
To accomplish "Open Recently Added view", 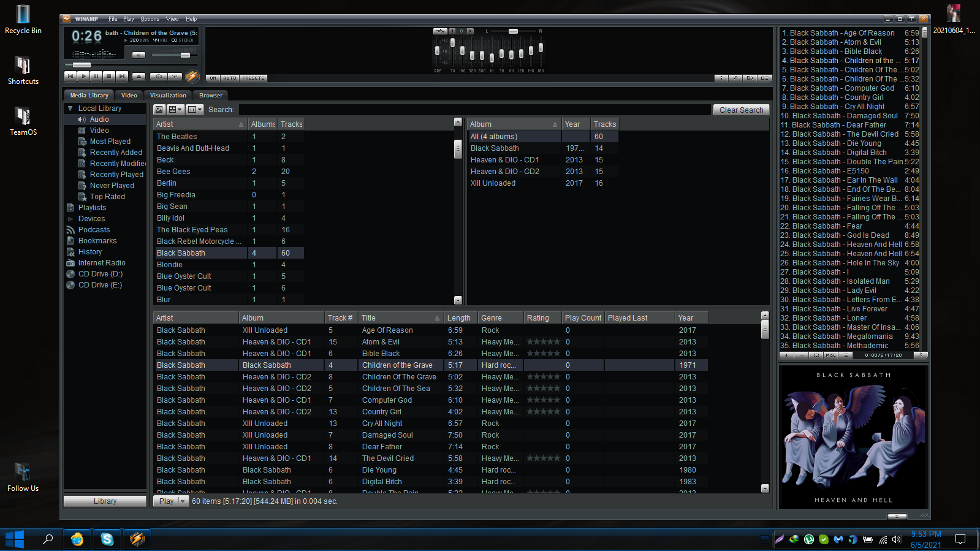I will (x=116, y=153).
